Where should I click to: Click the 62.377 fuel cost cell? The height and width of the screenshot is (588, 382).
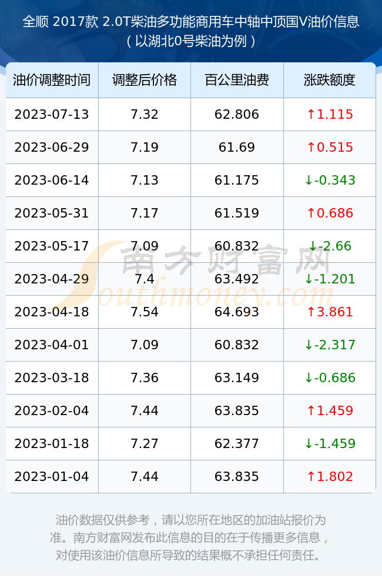pyautogui.click(x=237, y=443)
